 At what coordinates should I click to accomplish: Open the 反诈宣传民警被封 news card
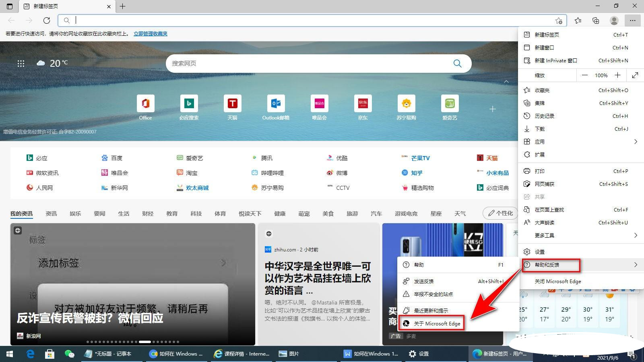(133, 284)
